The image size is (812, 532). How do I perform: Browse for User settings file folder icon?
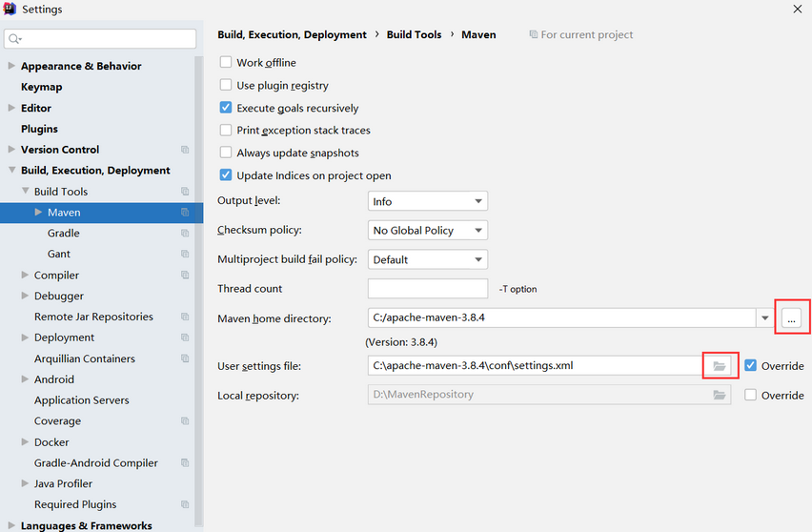720,366
